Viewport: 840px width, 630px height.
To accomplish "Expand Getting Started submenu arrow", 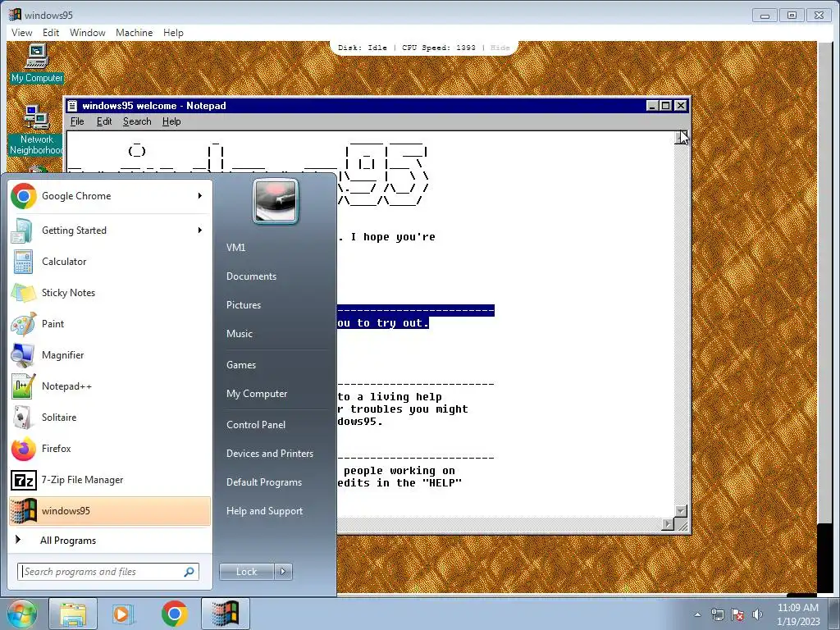I will [x=200, y=231].
